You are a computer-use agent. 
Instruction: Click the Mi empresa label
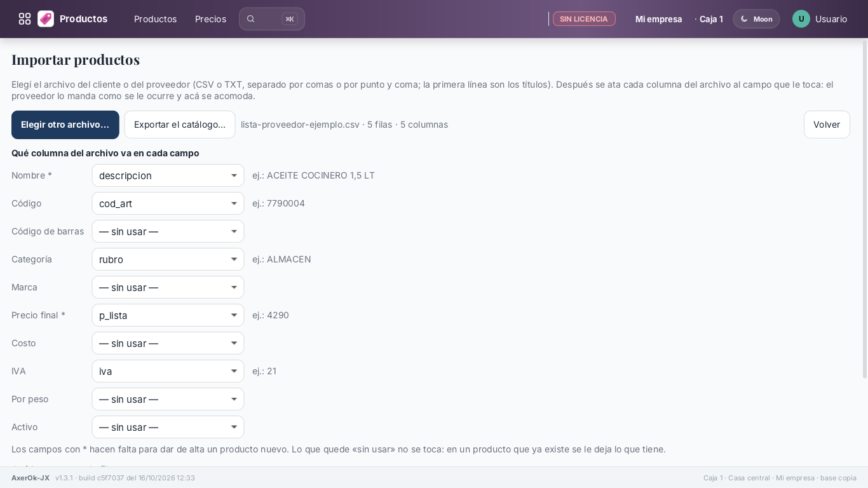[x=659, y=19]
